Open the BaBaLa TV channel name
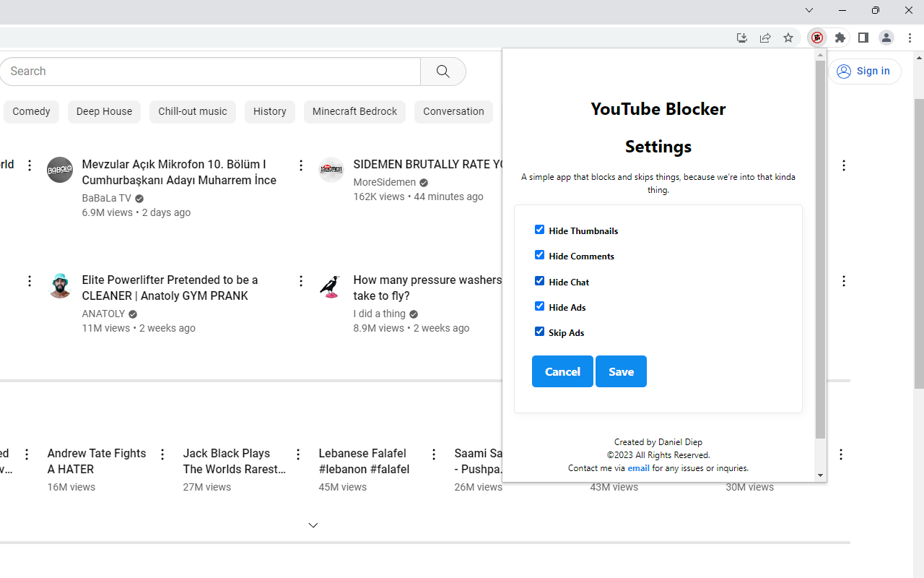Viewport: 924px width, 578px height. pos(107,198)
